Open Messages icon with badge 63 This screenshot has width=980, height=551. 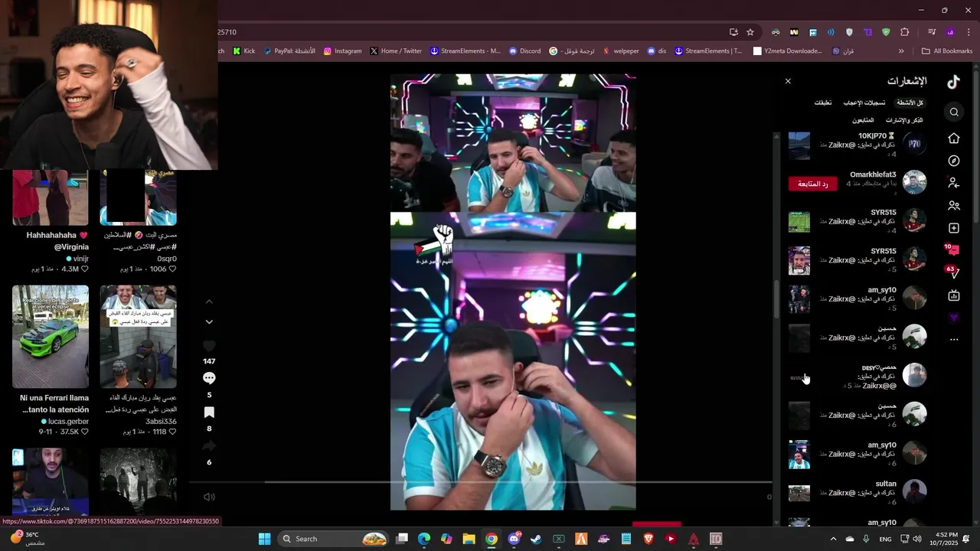coord(953,272)
